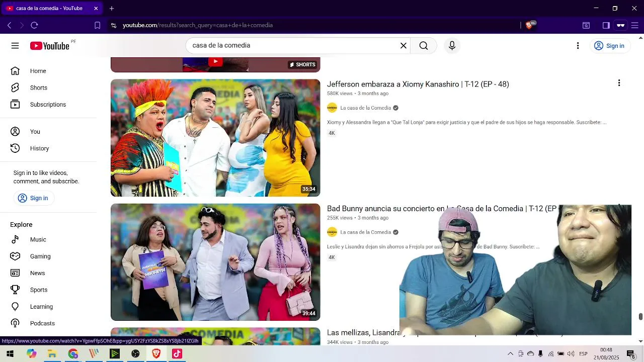Open the notification center
The image size is (644, 362).
click(x=630, y=354)
